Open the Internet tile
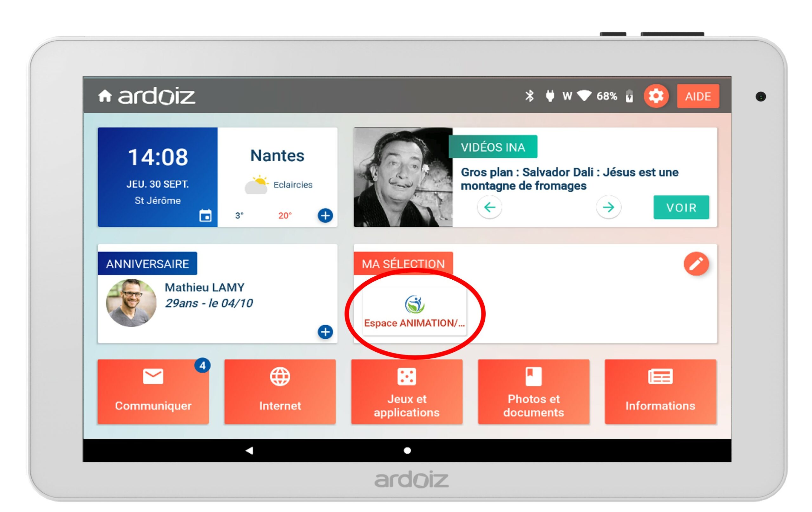812x512 pixels. (x=280, y=391)
